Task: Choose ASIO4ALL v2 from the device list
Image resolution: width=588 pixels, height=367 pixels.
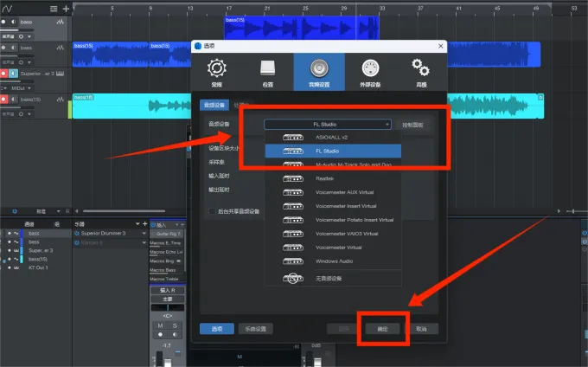Action: click(333, 138)
